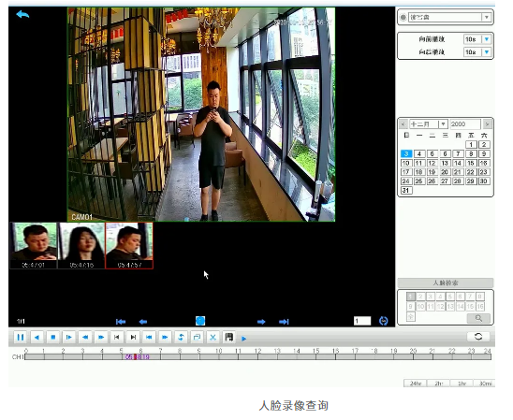Toggle channel 1 in the channel grid

(411, 297)
